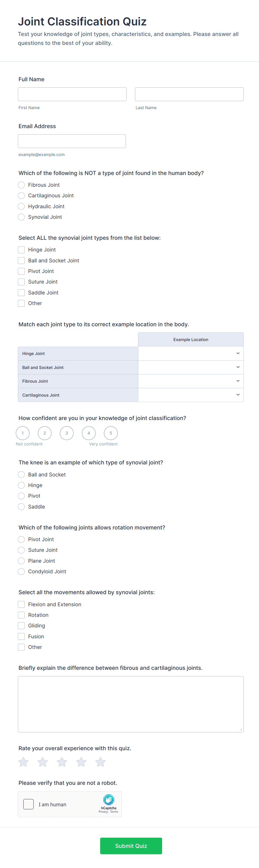Screen dimensions: 259x868
Task: Open the hCaptcha Terms link
Action: coord(114,812)
